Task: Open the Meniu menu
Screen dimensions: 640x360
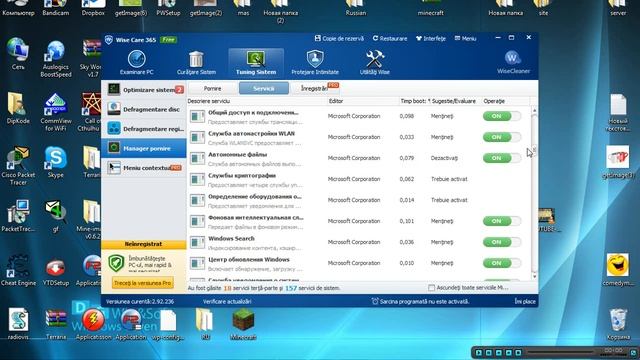Action: click(x=465, y=38)
